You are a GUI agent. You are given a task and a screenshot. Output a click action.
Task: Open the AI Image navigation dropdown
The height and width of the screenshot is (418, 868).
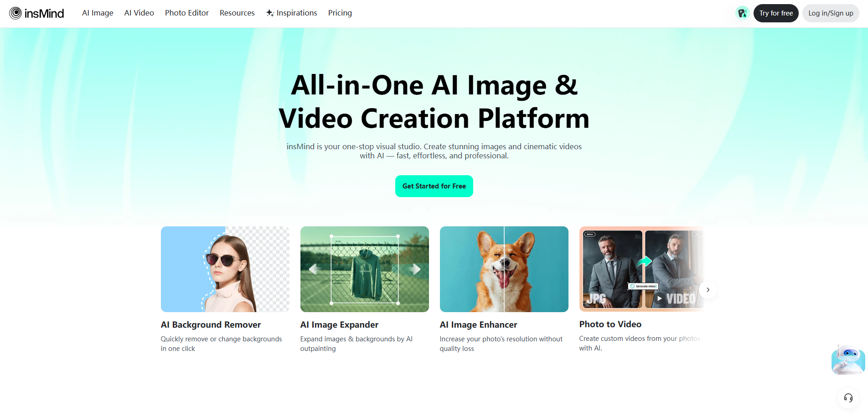[97, 13]
